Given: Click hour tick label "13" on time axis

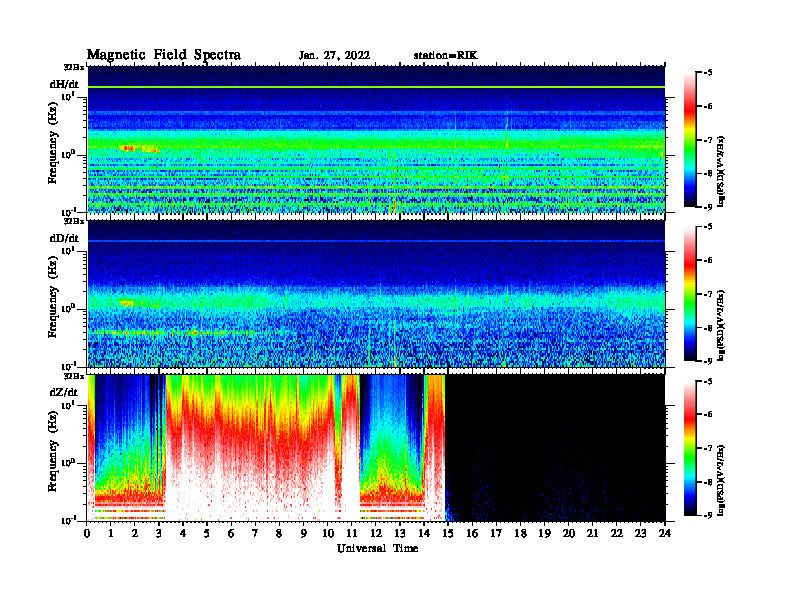Looking at the screenshot, I should click(x=400, y=534).
